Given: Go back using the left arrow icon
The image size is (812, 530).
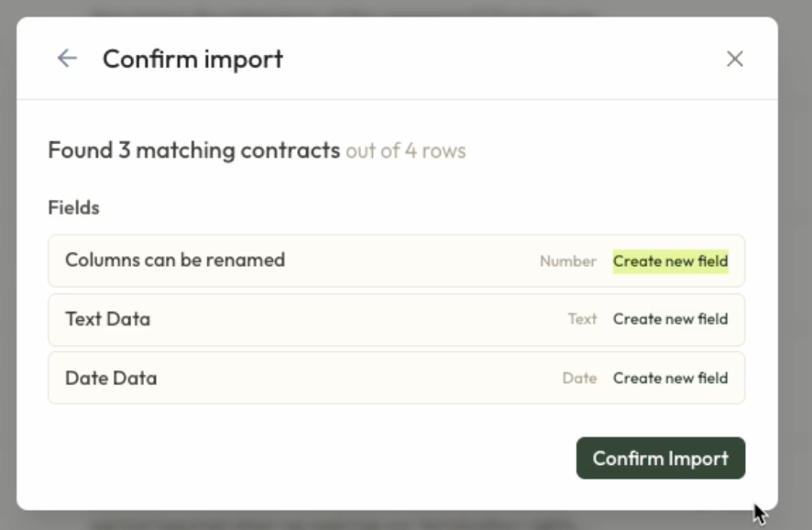Looking at the screenshot, I should point(67,59).
